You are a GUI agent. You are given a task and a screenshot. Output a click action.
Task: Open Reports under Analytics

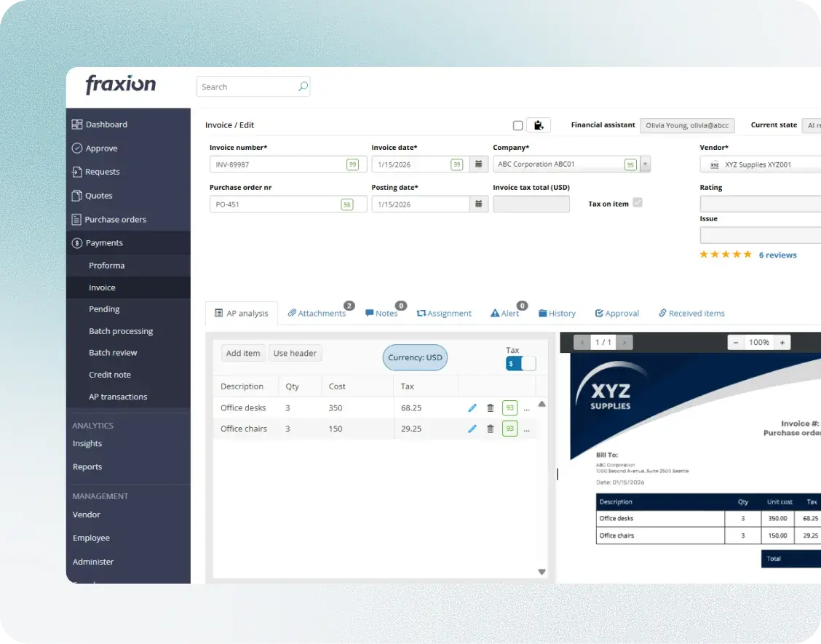(87, 466)
